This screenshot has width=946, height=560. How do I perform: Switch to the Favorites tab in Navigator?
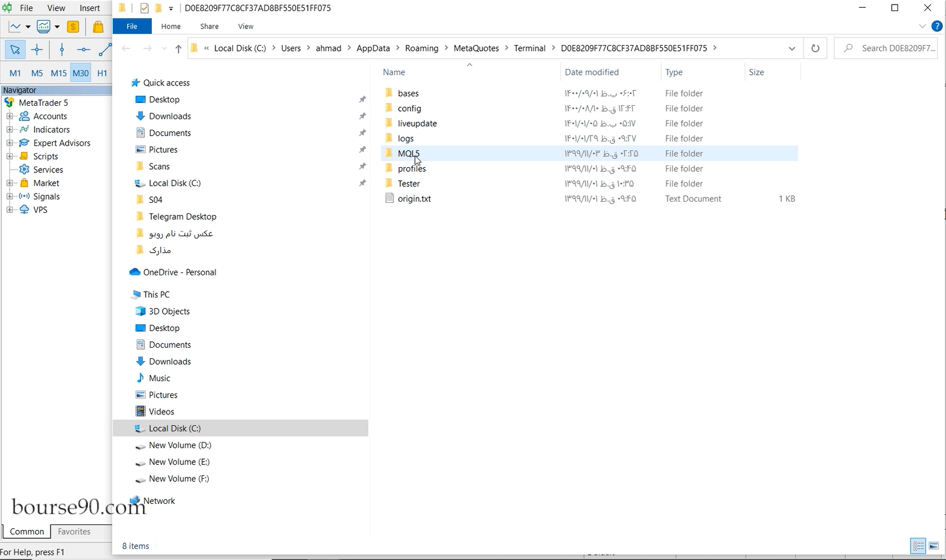pos(74,531)
